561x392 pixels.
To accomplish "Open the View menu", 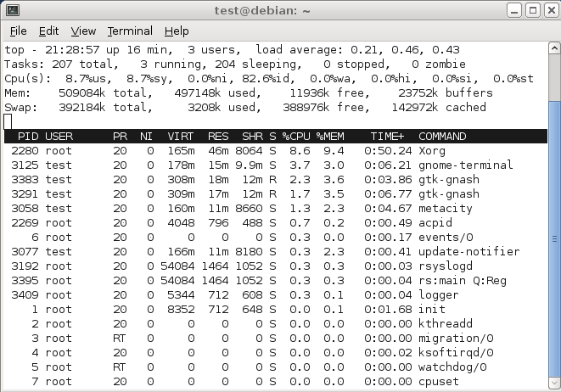I will click(x=83, y=31).
